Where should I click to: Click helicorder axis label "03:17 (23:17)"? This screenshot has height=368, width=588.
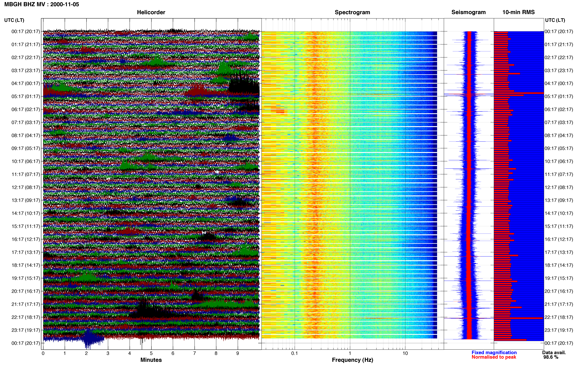coord(26,71)
